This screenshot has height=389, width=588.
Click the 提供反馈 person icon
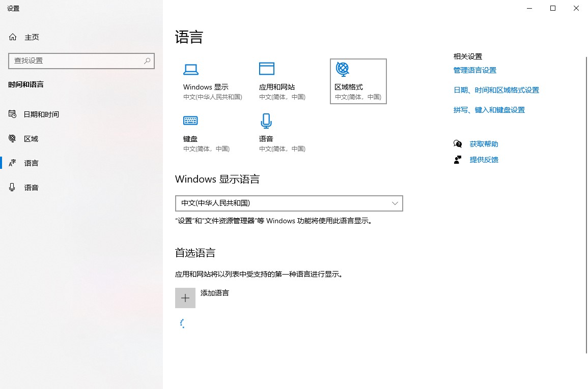tap(458, 160)
